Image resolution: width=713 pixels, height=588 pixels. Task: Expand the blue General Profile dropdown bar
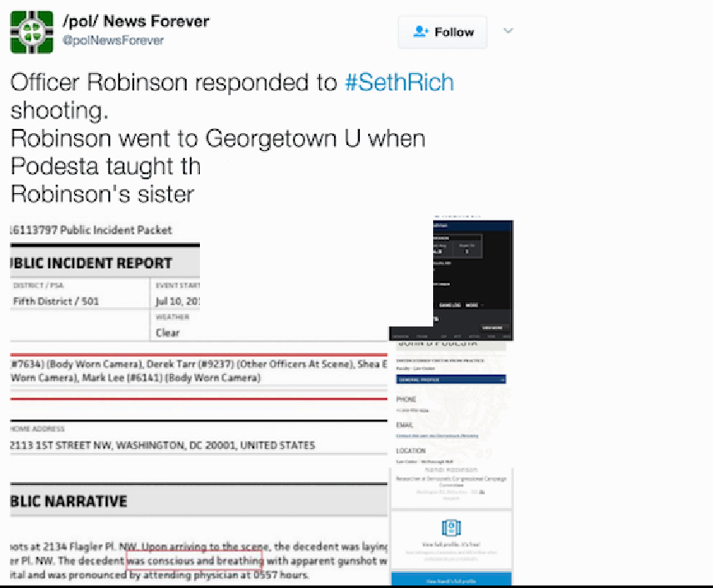pyautogui.click(x=451, y=379)
